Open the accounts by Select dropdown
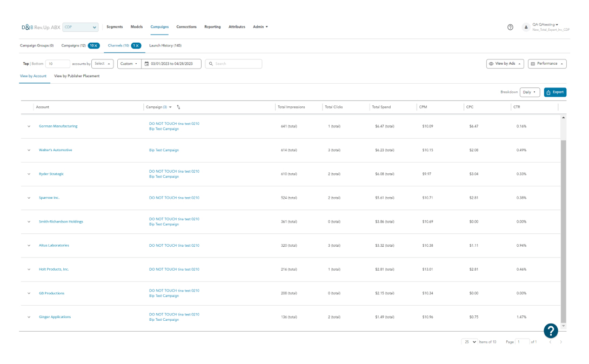Image resolution: width=589 pixels, height=364 pixels. [x=103, y=64]
